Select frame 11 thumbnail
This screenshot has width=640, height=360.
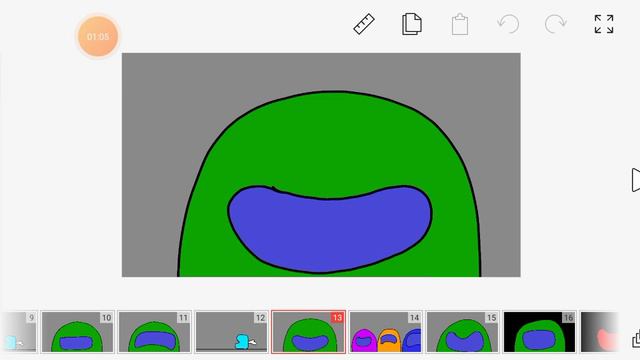point(154,332)
